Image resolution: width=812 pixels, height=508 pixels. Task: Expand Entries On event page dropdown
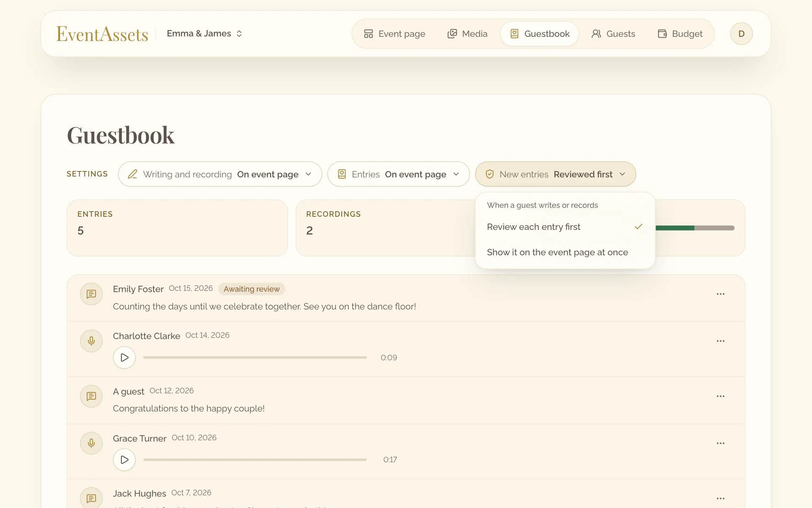pos(398,174)
